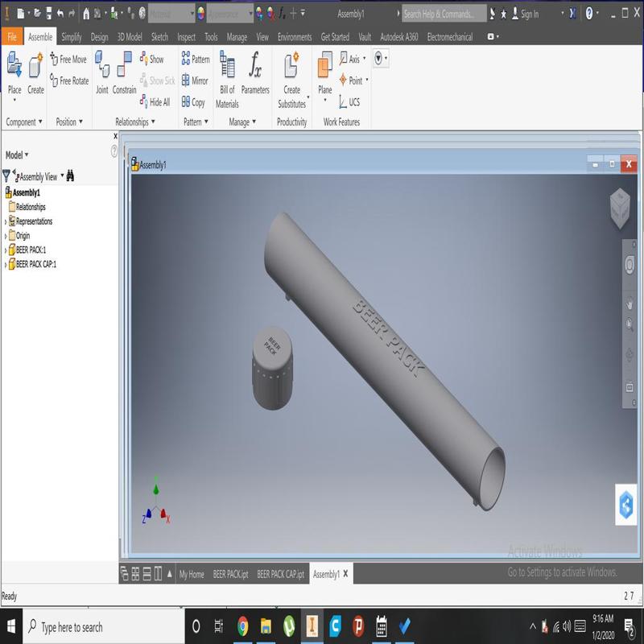Switch to the BEER PACK CAP.ipt document tab
The height and width of the screenshot is (644, 644).
coord(280,574)
